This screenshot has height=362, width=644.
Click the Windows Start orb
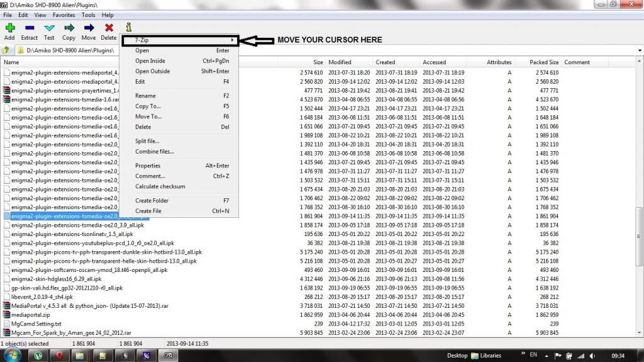click(x=13, y=356)
